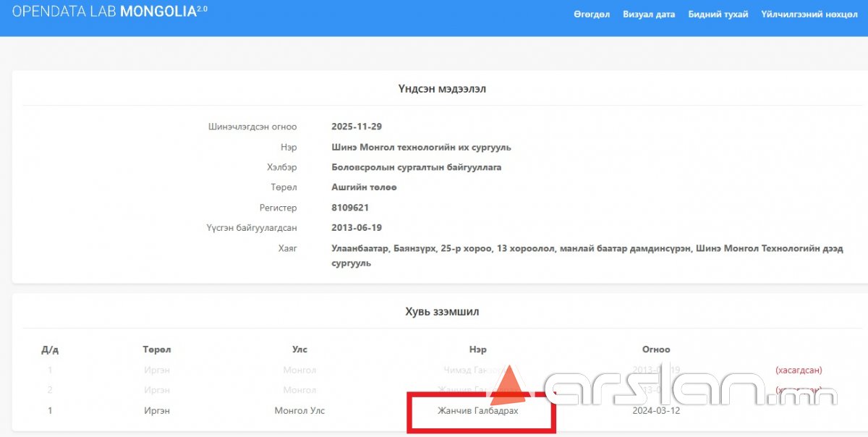
Task: Click the orange triangle arslan.mn watermark icon
Action: pyautogui.click(x=508, y=383)
